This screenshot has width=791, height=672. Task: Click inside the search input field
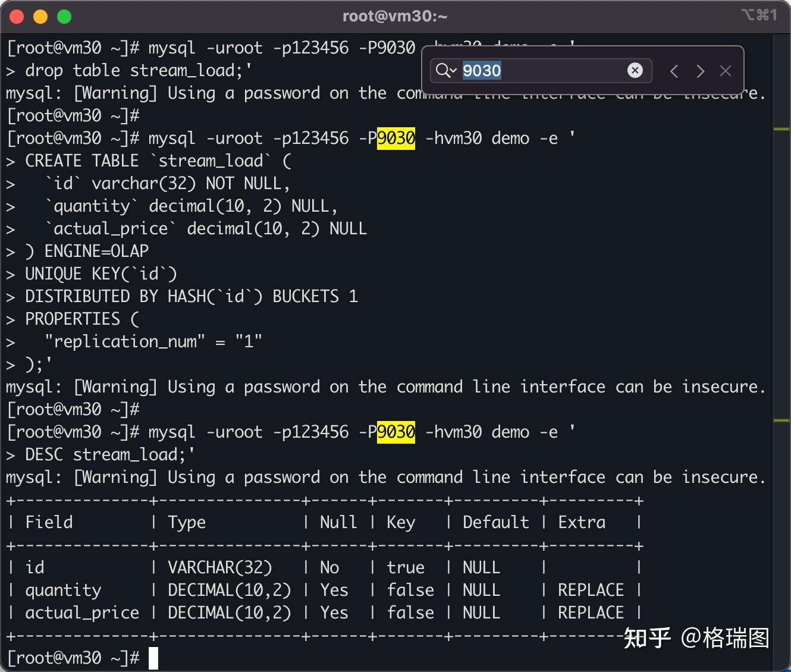[535, 70]
